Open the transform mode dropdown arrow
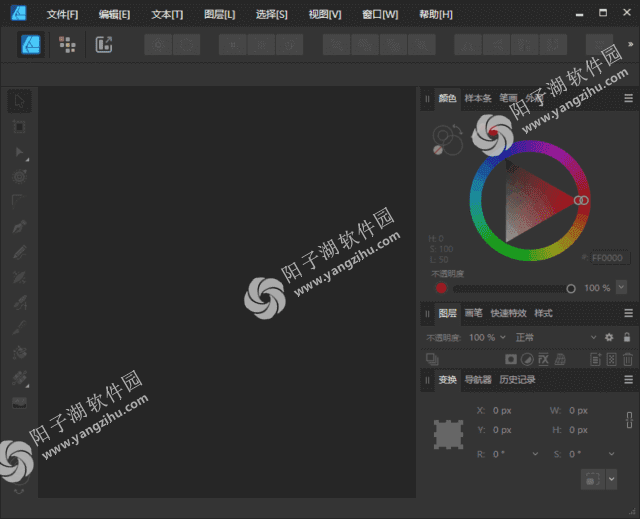The width and height of the screenshot is (640, 519). 611,479
